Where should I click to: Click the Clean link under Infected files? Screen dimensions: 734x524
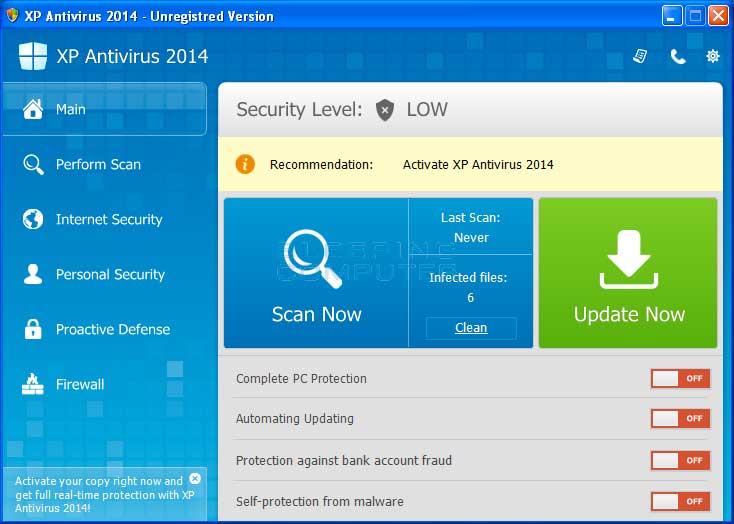[471, 328]
